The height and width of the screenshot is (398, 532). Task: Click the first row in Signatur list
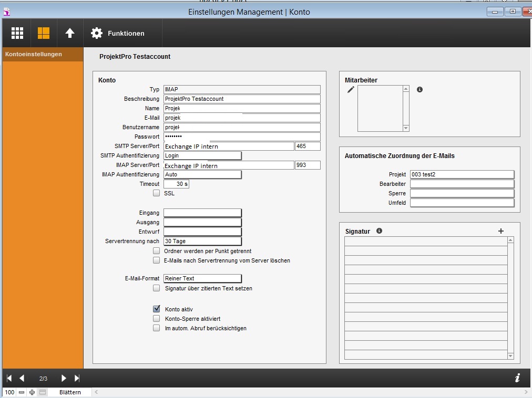pyautogui.click(x=426, y=242)
